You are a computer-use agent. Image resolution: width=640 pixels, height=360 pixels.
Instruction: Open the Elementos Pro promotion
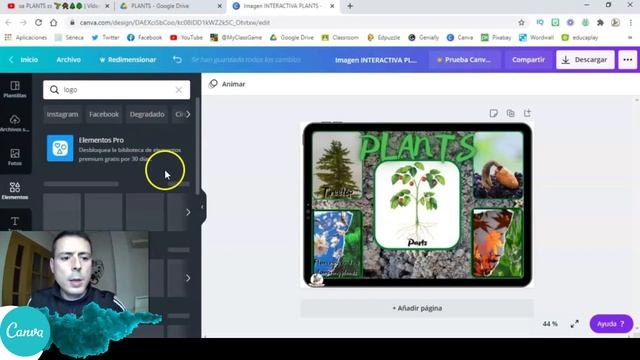116,149
